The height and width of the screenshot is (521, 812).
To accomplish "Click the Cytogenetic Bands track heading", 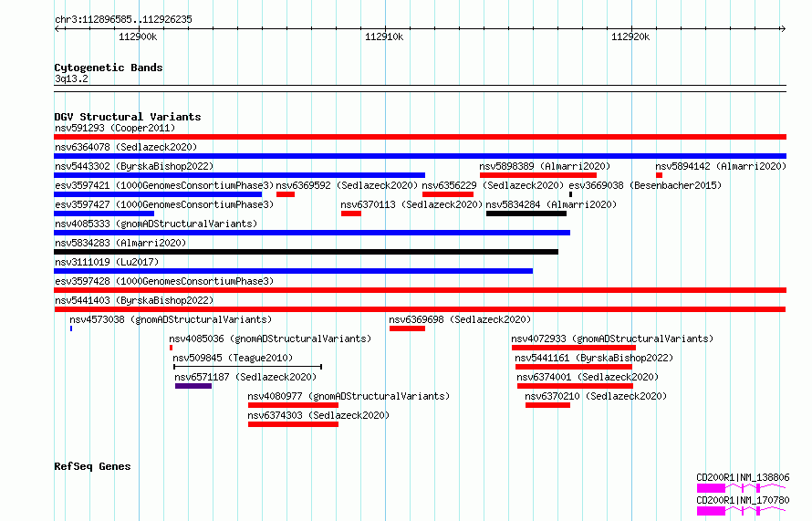I will point(109,68).
